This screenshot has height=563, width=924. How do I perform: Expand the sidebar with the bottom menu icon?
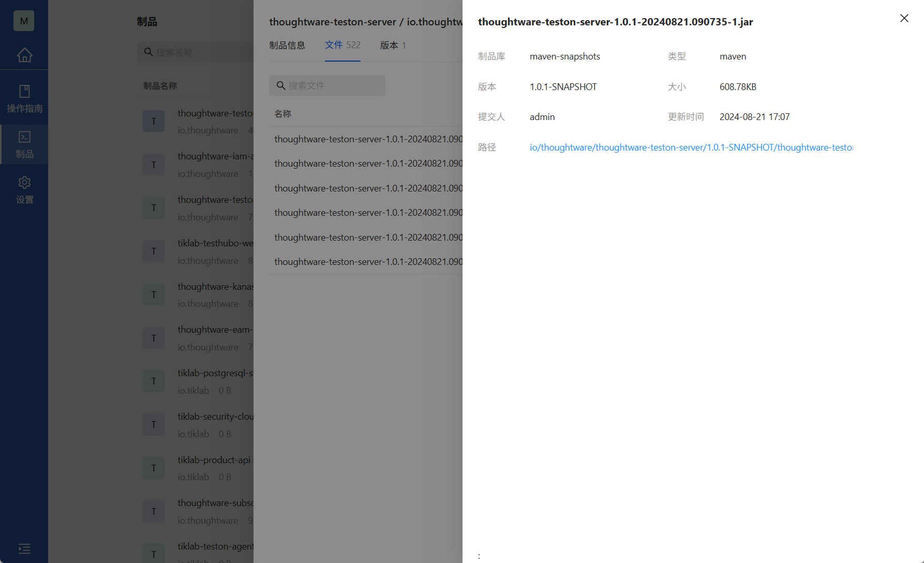coord(24,549)
